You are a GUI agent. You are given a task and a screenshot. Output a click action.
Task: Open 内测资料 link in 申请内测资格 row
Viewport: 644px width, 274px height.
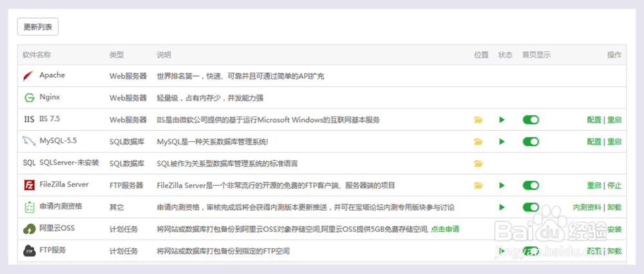pos(587,207)
